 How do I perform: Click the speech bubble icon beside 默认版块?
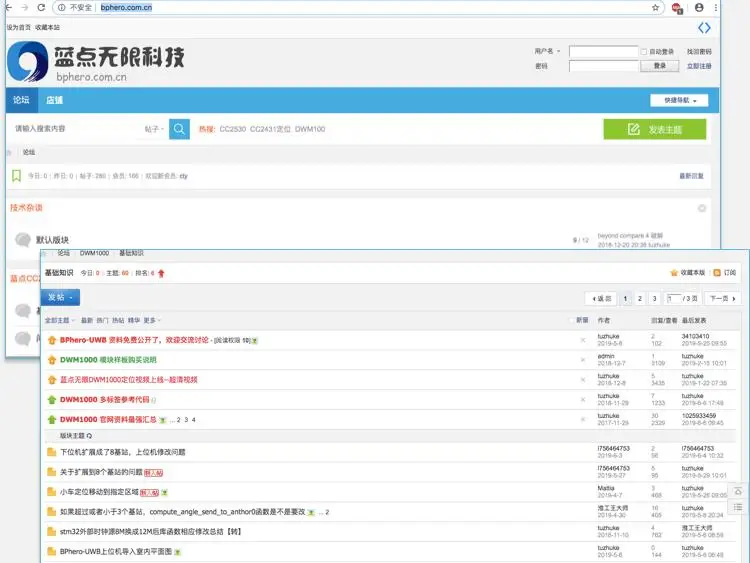[x=23, y=239]
